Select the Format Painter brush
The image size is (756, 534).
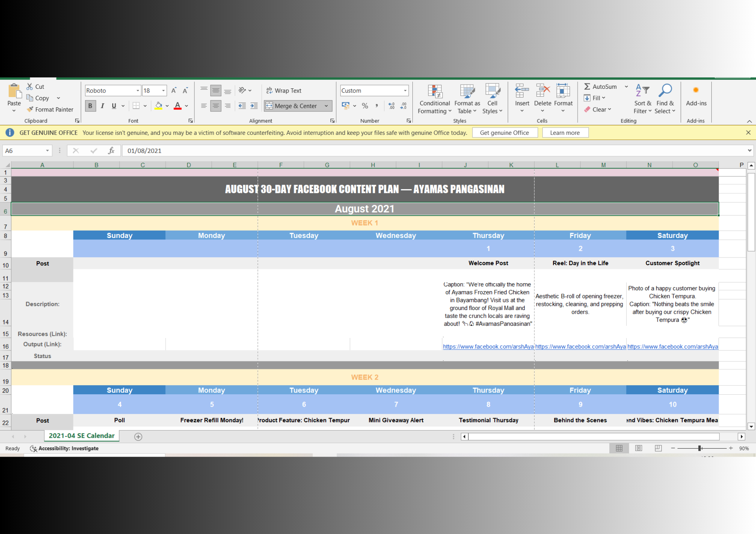30,109
